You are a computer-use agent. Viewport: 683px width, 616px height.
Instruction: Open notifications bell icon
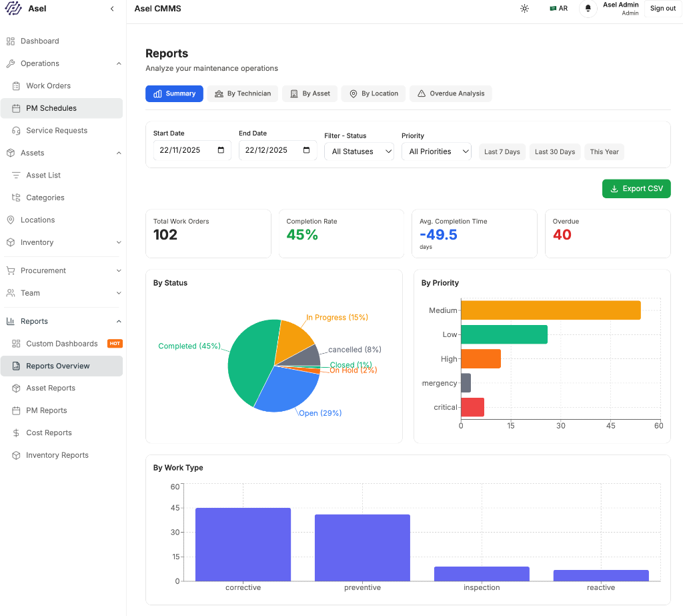click(588, 8)
